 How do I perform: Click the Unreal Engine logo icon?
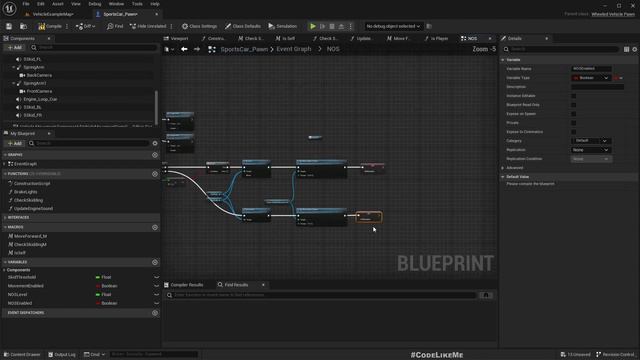pyautogui.click(x=9, y=8)
